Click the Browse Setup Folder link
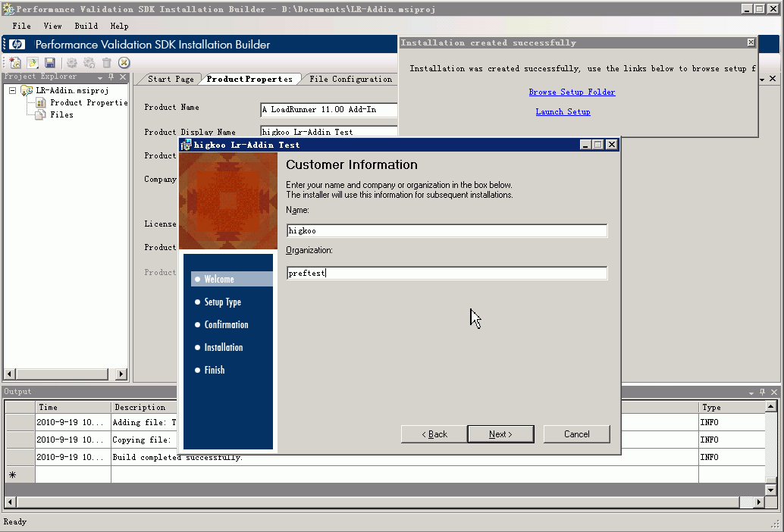The image size is (784, 532). (x=572, y=92)
